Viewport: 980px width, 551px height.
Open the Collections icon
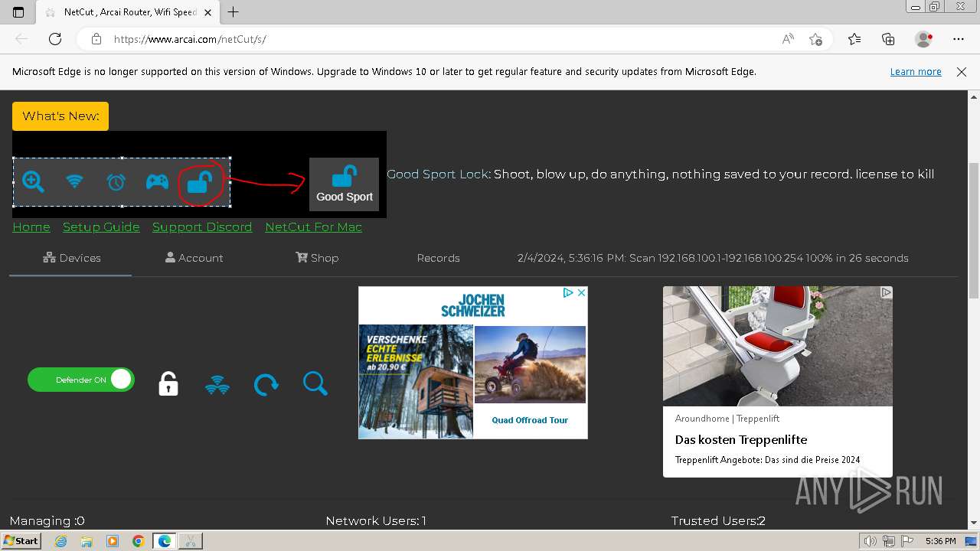click(x=888, y=39)
